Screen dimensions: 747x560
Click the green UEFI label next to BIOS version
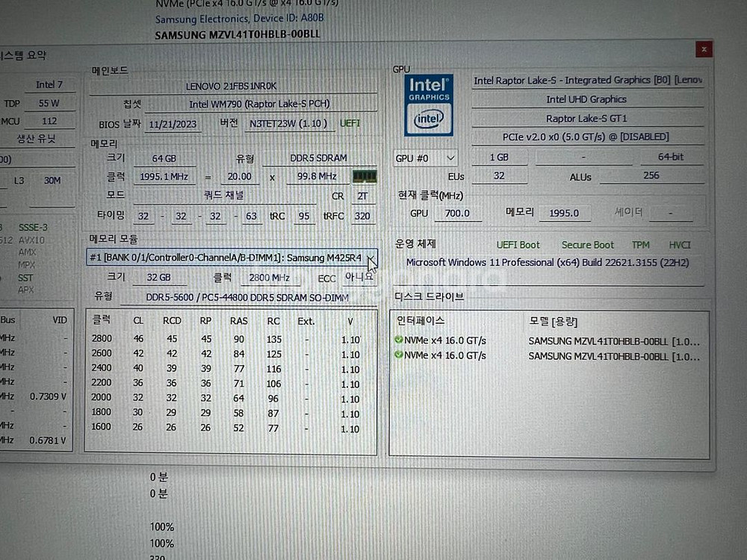(350, 123)
